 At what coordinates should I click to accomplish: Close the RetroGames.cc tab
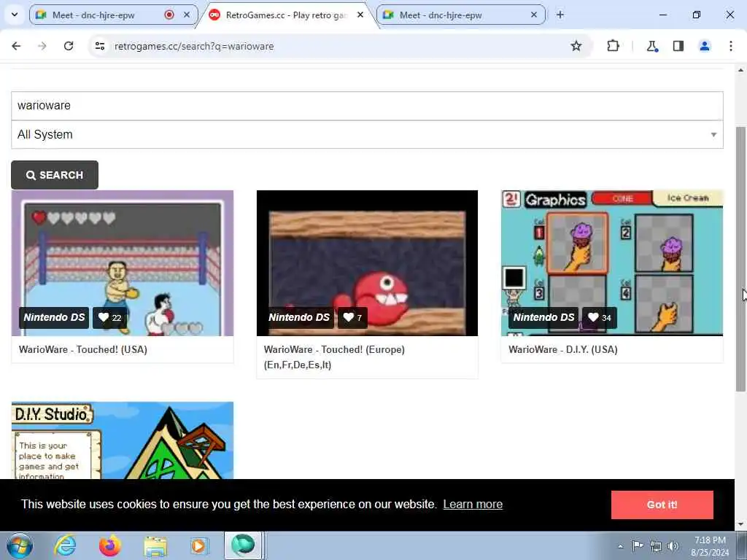point(360,15)
